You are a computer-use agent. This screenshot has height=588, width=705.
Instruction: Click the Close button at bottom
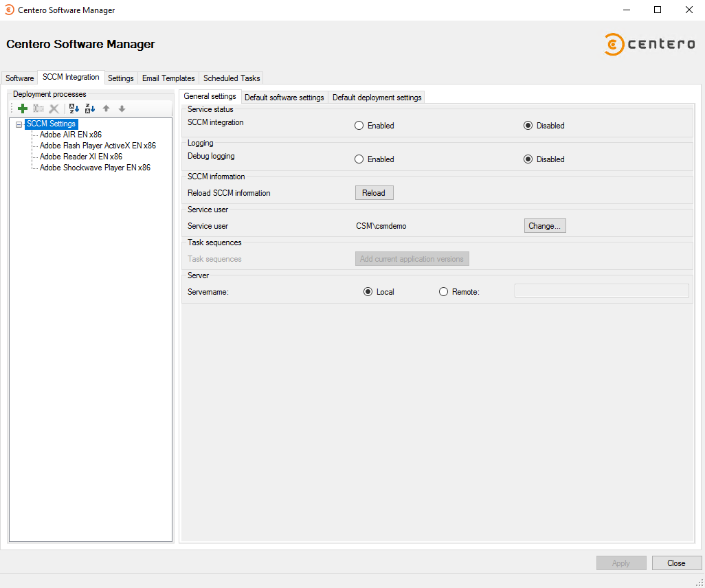tap(676, 563)
